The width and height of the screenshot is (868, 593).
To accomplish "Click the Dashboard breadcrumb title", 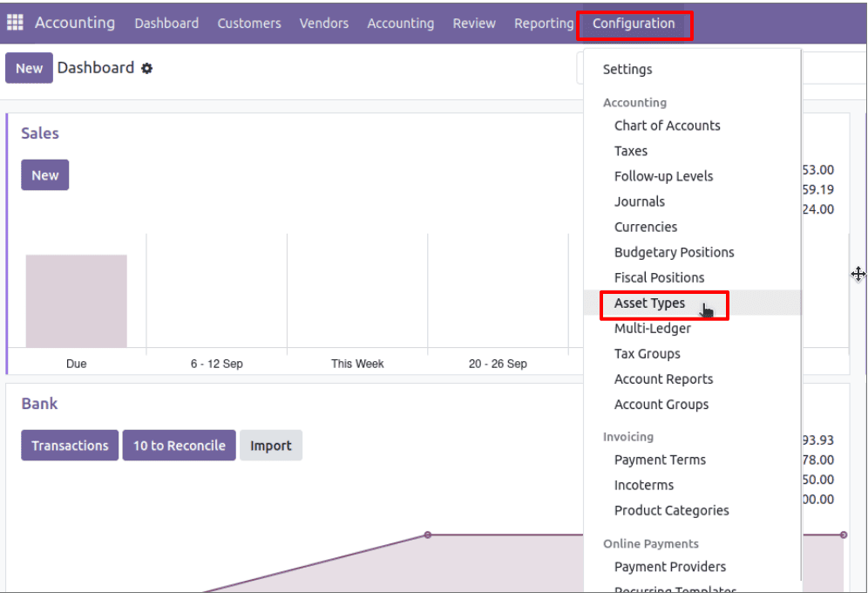I will coord(96,67).
